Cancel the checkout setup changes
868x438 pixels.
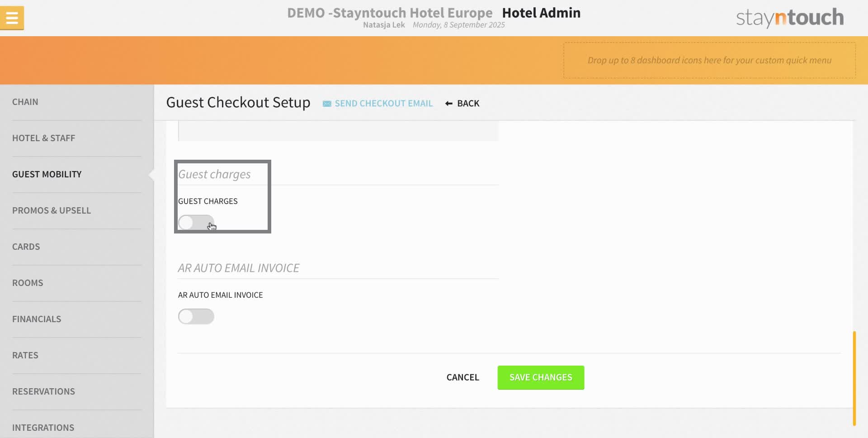[462, 377]
